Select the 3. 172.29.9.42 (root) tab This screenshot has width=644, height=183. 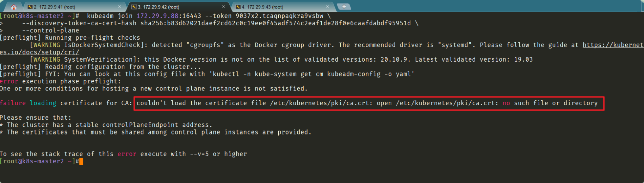click(x=179, y=7)
